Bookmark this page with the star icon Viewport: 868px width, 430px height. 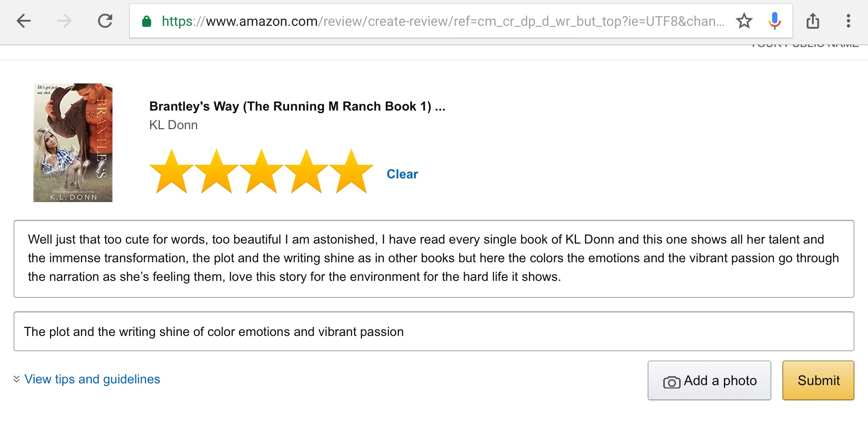(744, 21)
